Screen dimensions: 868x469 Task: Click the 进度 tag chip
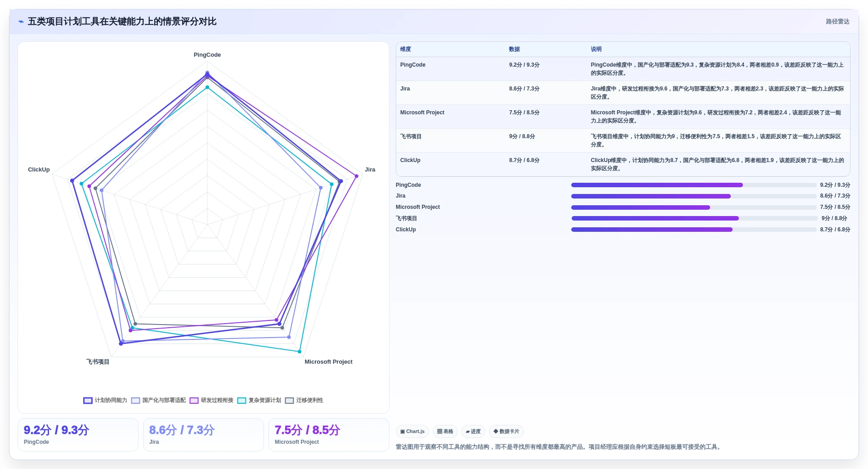tap(473, 431)
